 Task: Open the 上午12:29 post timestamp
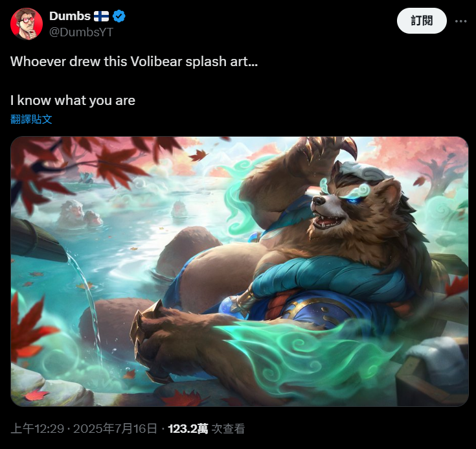click(38, 429)
